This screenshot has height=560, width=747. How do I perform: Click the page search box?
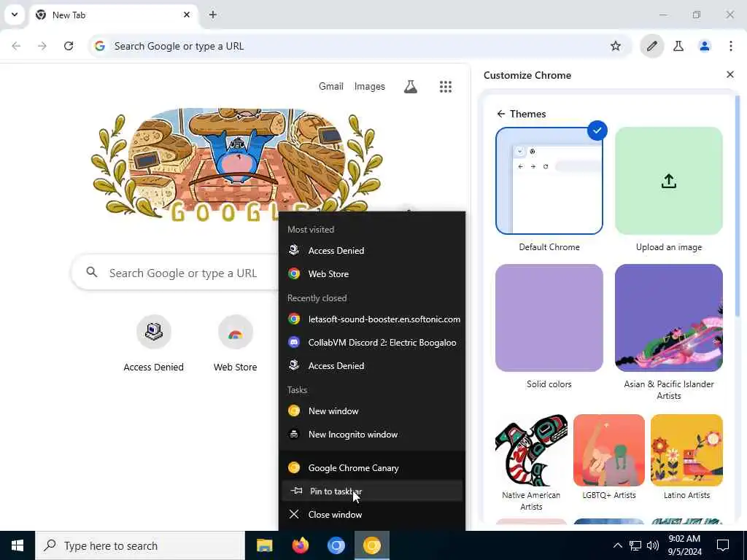(175, 273)
